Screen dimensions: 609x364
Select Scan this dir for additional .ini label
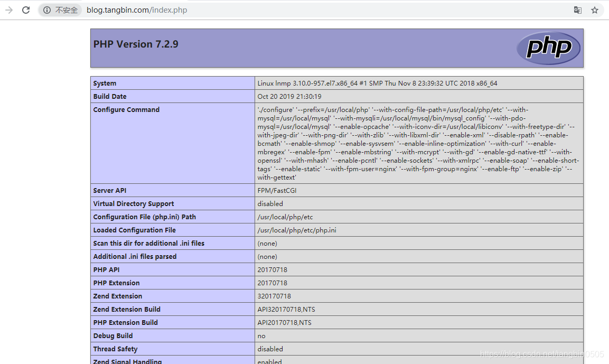(149, 243)
